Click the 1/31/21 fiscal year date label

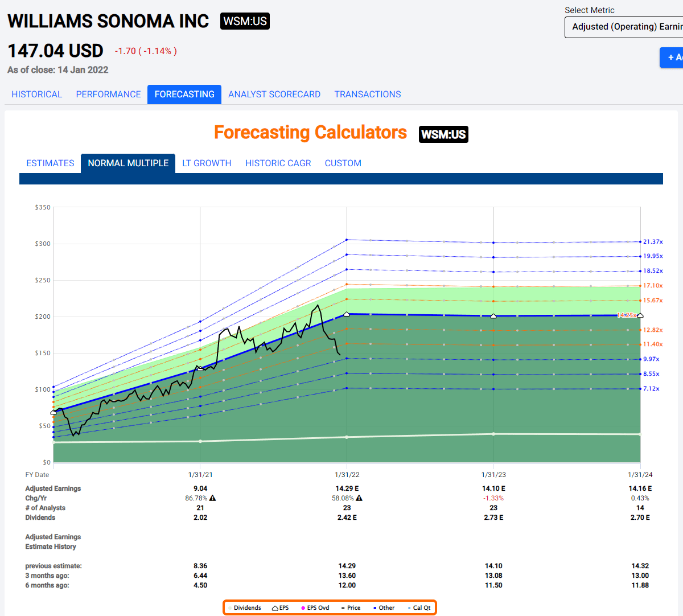200,475
